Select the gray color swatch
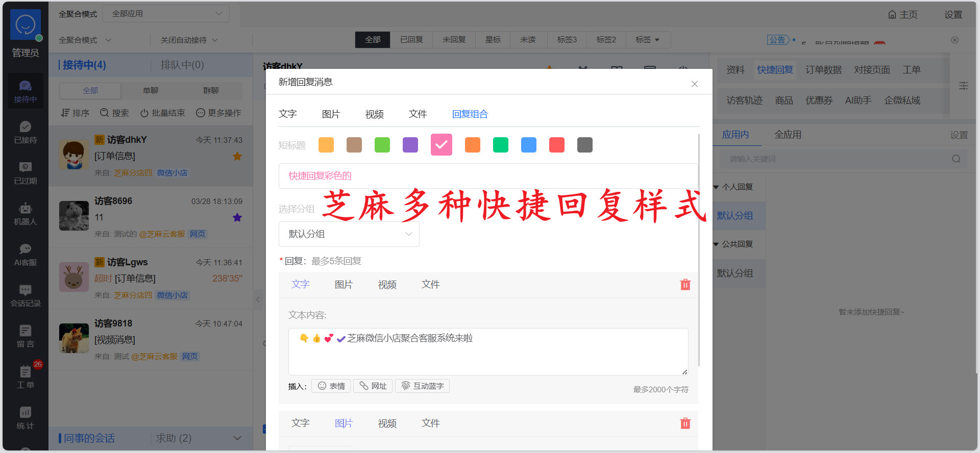This screenshot has width=980, height=453. click(x=585, y=145)
